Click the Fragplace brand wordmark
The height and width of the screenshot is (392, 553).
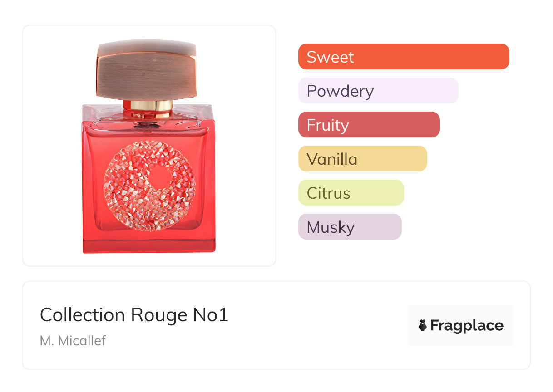tap(467, 325)
